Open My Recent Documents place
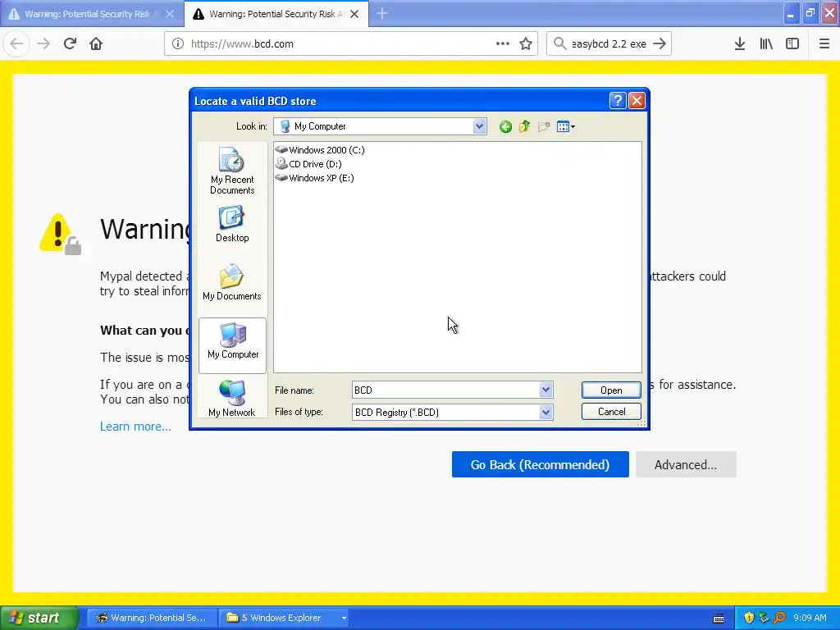 tap(232, 171)
